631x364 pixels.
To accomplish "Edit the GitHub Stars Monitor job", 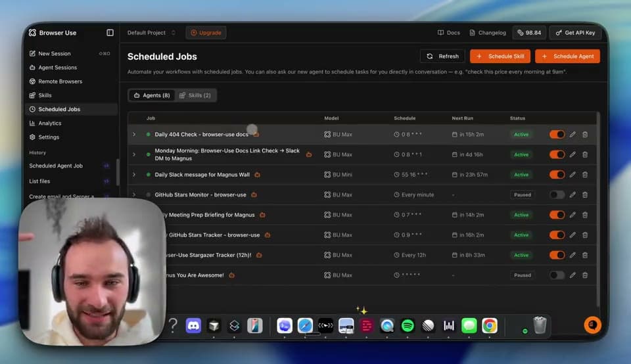I will pos(573,194).
